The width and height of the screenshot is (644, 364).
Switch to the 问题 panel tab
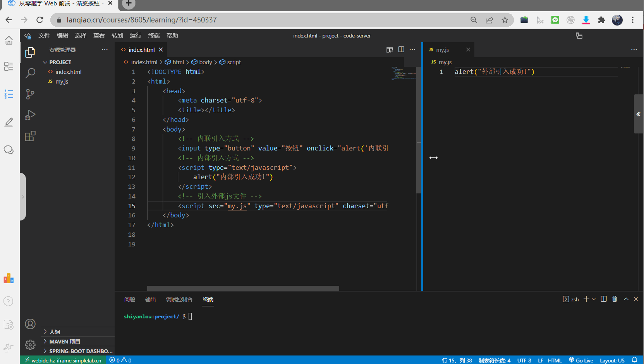coord(129,299)
